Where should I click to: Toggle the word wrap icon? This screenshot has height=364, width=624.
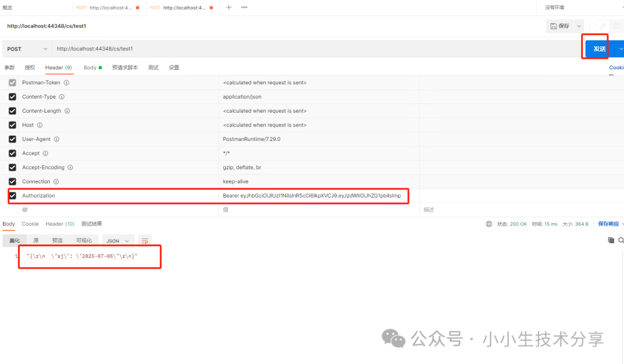(145, 241)
